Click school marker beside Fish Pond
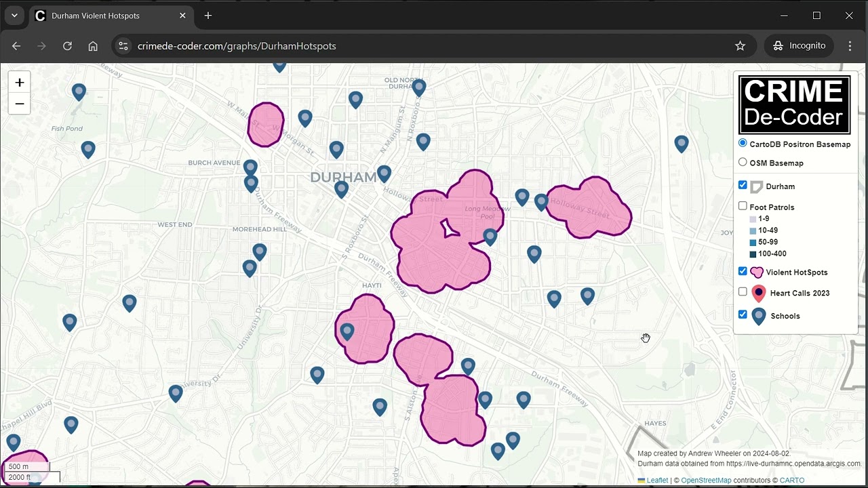This screenshot has height=488, width=868. [x=79, y=91]
